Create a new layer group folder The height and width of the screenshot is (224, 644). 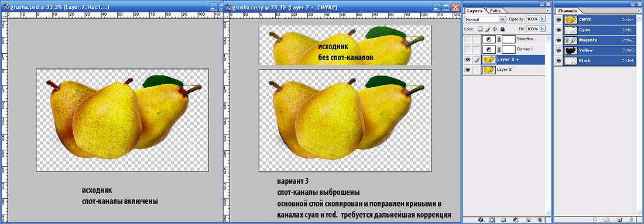point(503,220)
